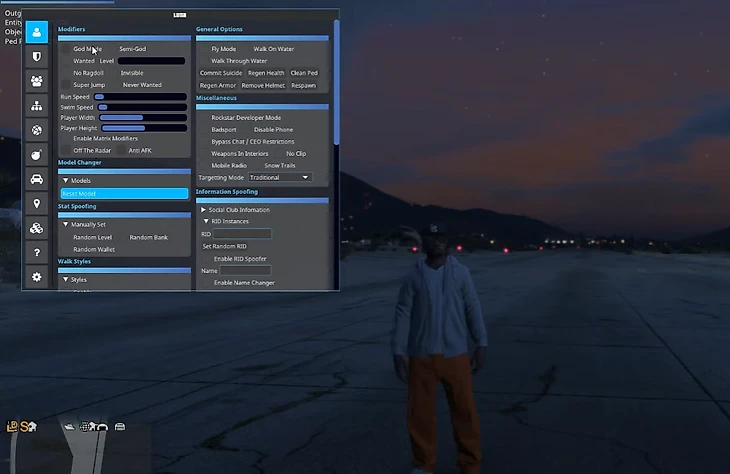The image size is (730, 474).
Task: Click the Remove Helmet button
Action: click(263, 86)
